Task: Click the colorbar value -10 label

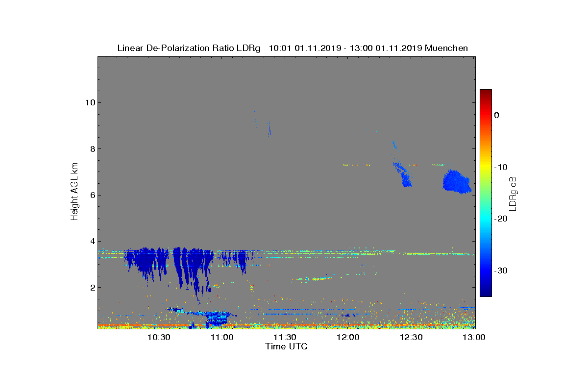Action: (x=501, y=167)
